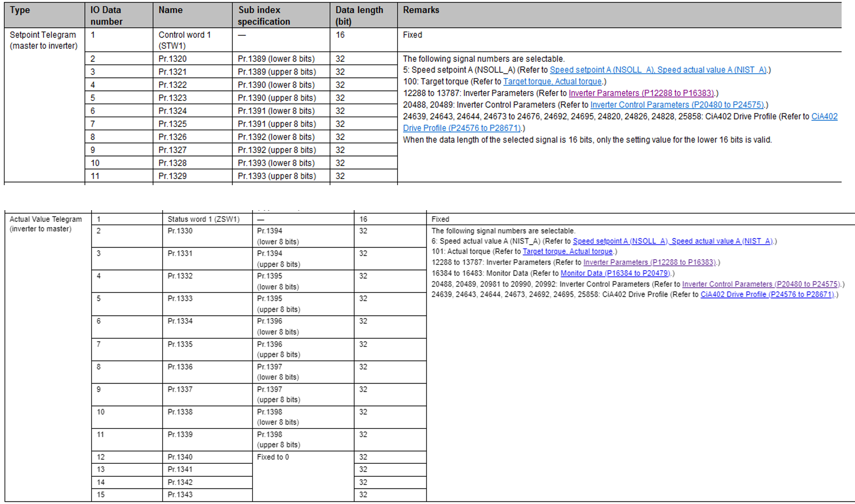
Task: Select the Pr.1335 name cell
Action: click(x=207, y=350)
